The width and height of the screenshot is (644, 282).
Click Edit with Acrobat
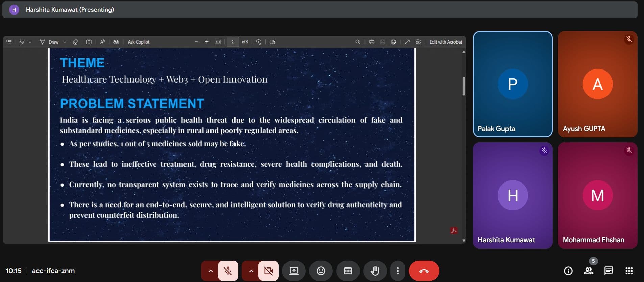(x=445, y=42)
